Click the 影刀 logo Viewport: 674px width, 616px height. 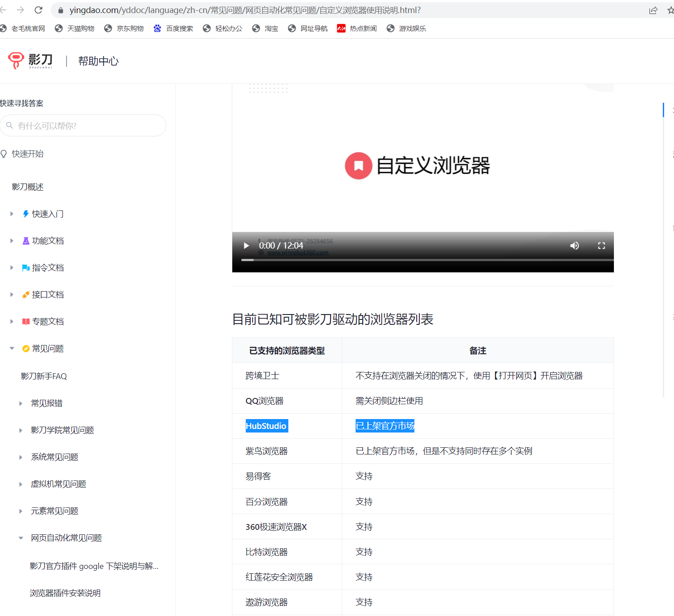click(x=30, y=61)
